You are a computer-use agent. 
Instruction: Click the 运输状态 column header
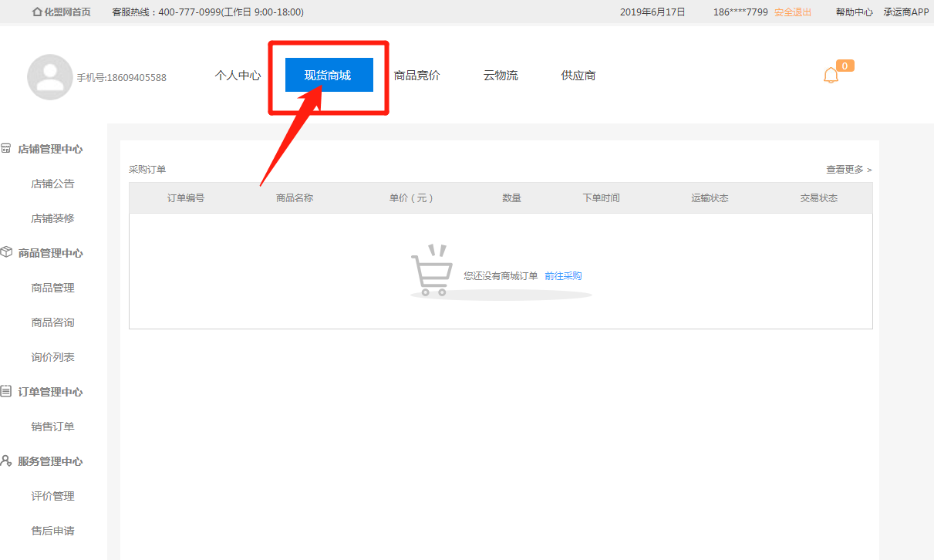point(710,198)
